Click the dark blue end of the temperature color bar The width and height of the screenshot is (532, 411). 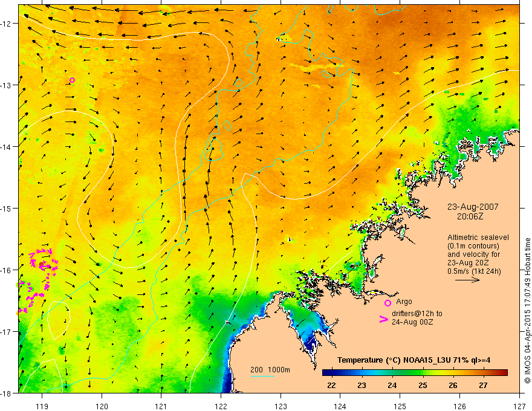pyautogui.click(x=326, y=373)
